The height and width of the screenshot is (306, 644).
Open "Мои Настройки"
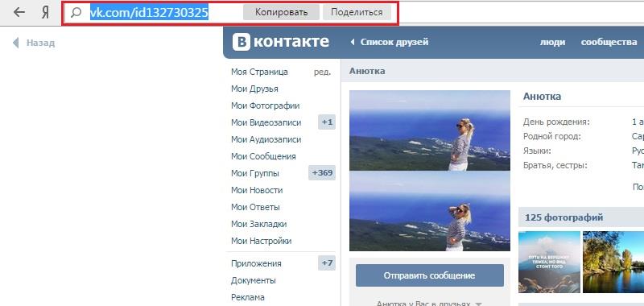coord(261,241)
